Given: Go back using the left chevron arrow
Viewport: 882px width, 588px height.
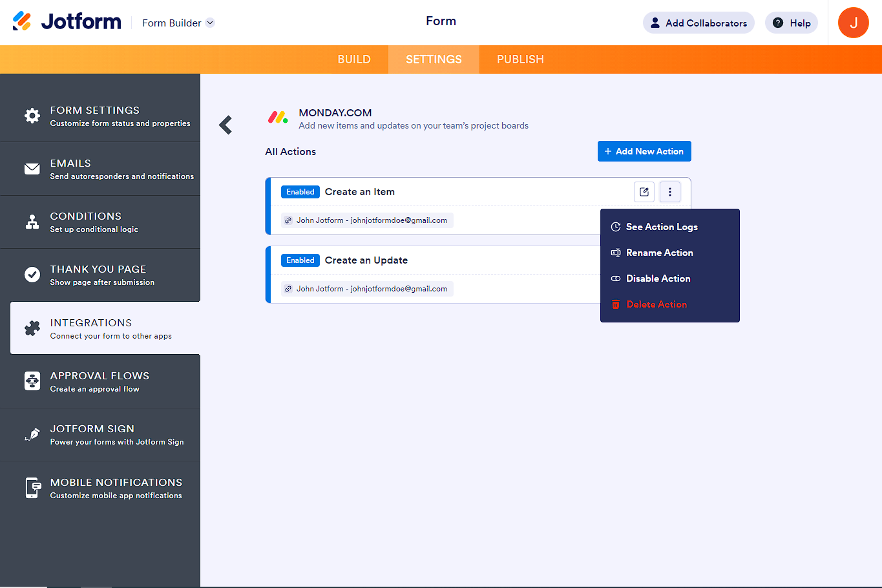Looking at the screenshot, I should (226, 125).
